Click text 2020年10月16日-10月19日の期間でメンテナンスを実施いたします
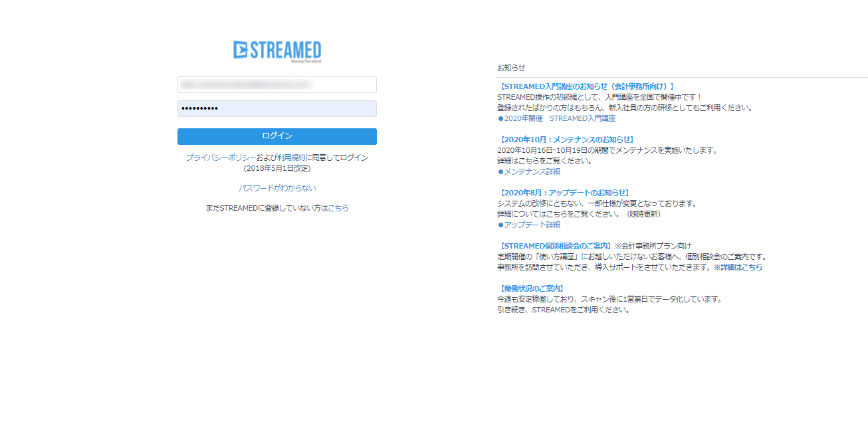The width and height of the screenshot is (868, 430). [607, 150]
